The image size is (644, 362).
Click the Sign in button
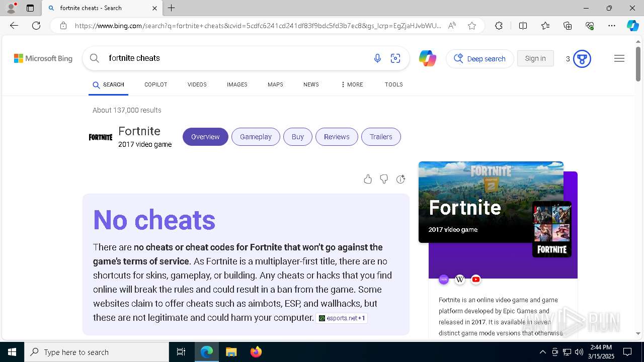[535, 58]
